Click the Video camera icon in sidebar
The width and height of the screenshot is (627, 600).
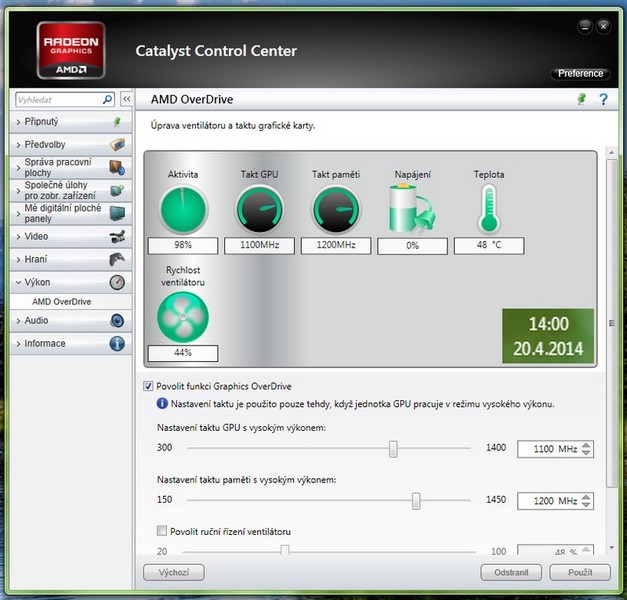tap(117, 237)
